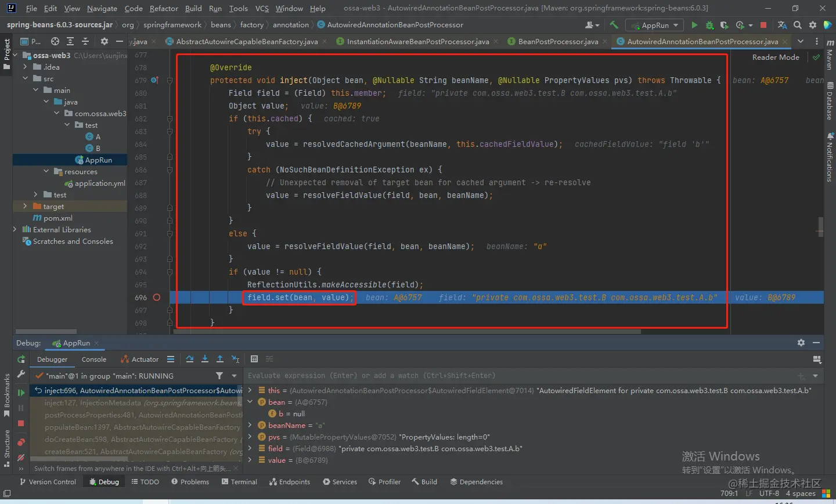836x504 pixels.
Task: Open Debug panel settings gear
Action: point(801,343)
